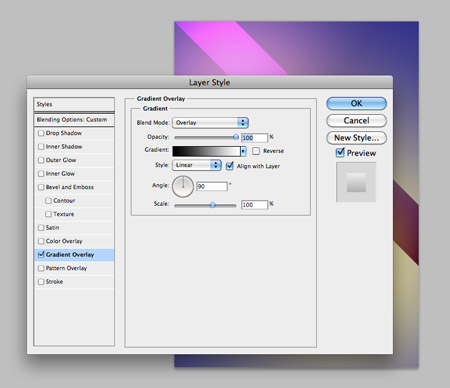
Task: Select the Gradient Overlay label
Action: tap(70, 255)
